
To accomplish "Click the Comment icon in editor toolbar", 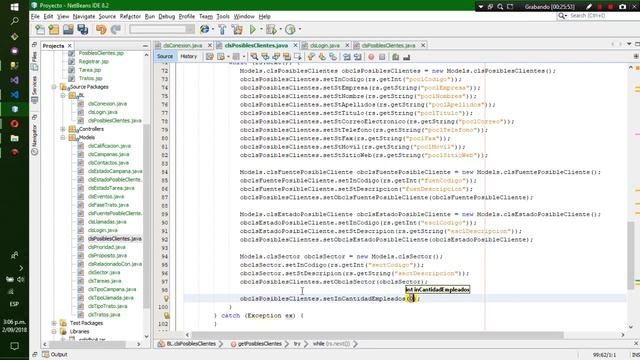I will click(x=396, y=57).
